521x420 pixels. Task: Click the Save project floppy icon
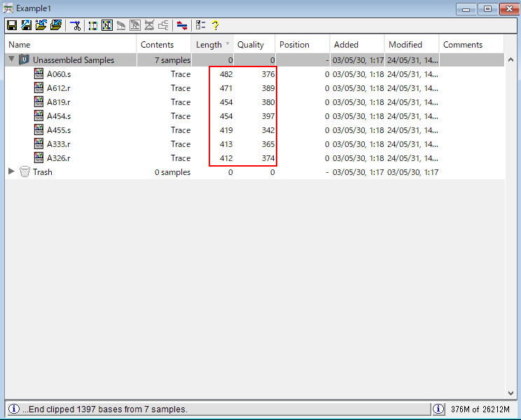point(13,26)
